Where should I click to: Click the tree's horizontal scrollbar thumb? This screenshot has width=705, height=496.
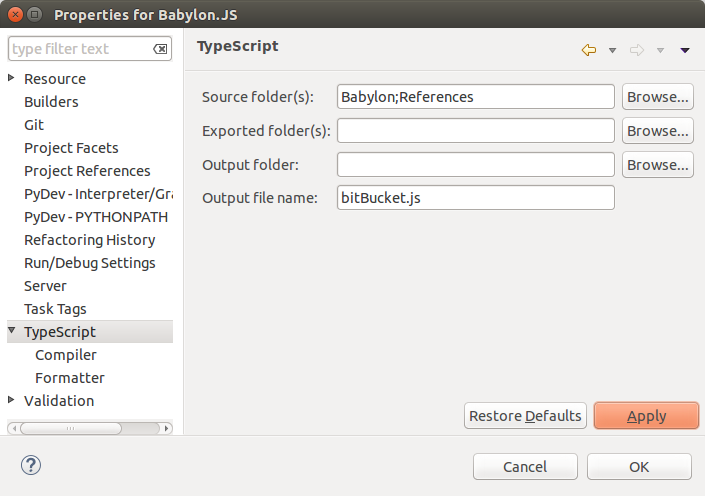pyautogui.click(x=71, y=428)
